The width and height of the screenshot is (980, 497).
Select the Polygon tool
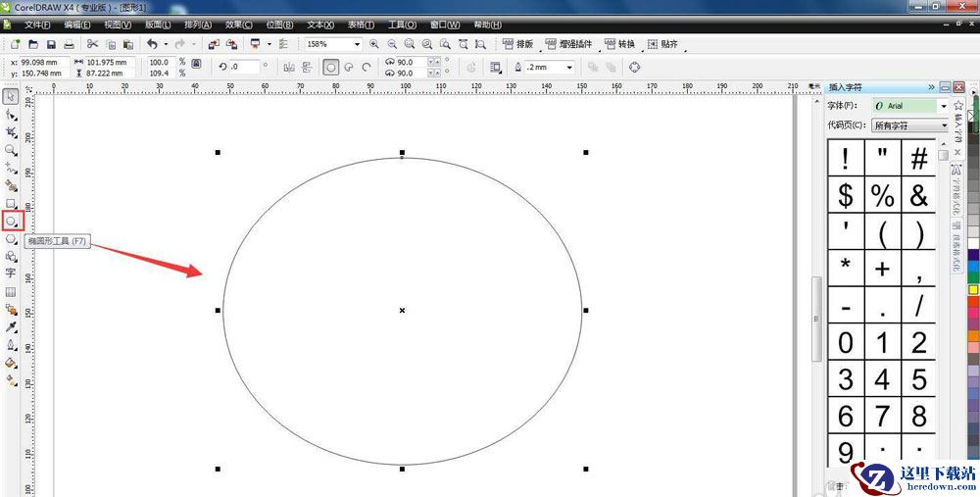(x=11, y=239)
